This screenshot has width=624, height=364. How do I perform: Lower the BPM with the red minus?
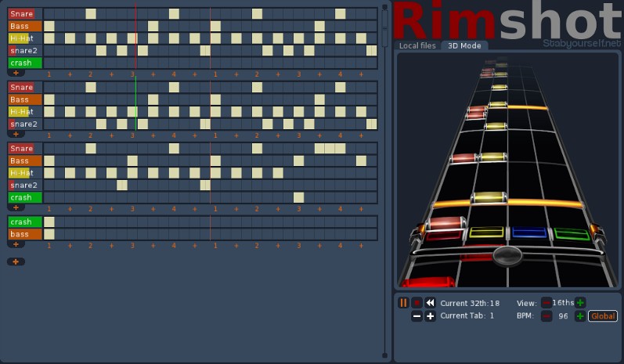(546, 316)
